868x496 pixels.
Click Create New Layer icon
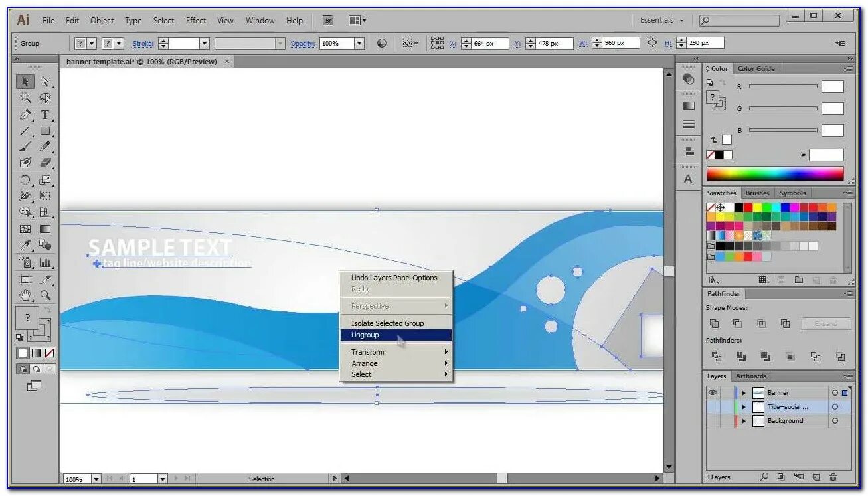[x=816, y=477]
